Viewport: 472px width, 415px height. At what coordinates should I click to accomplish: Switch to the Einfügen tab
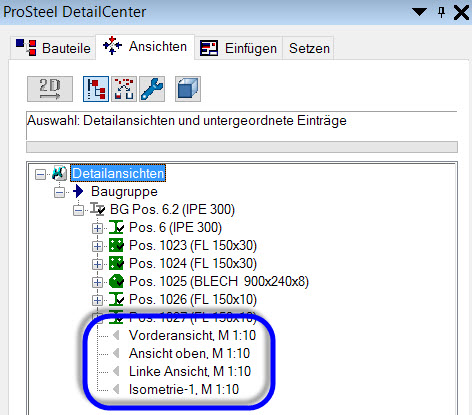tap(238, 48)
